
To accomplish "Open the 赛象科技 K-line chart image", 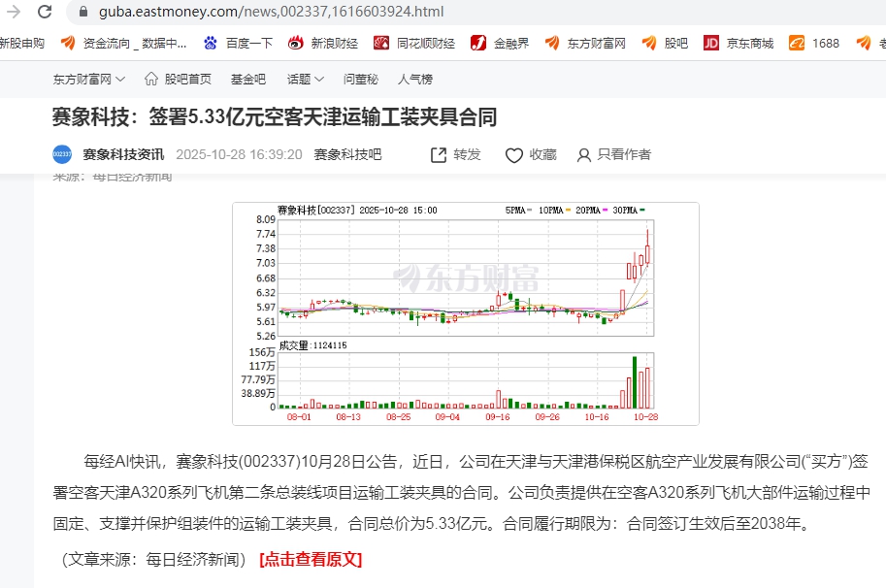I will click(466, 313).
